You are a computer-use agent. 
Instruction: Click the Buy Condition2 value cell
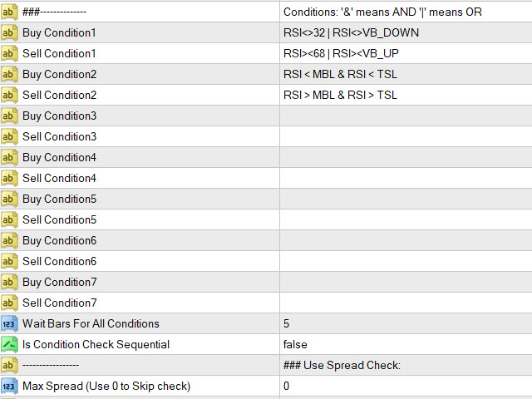405,74
